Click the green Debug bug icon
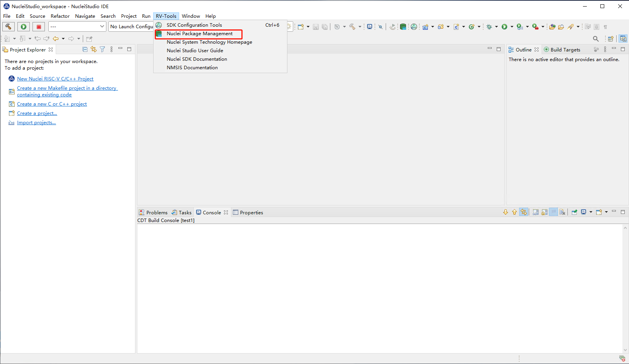The height and width of the screenshot is (364, 629). (x=489, y=27)
